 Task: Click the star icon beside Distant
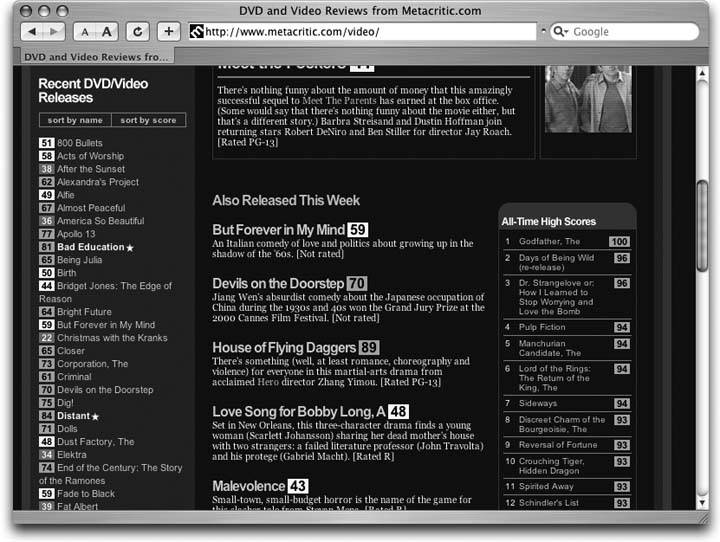tap(96, 416)
